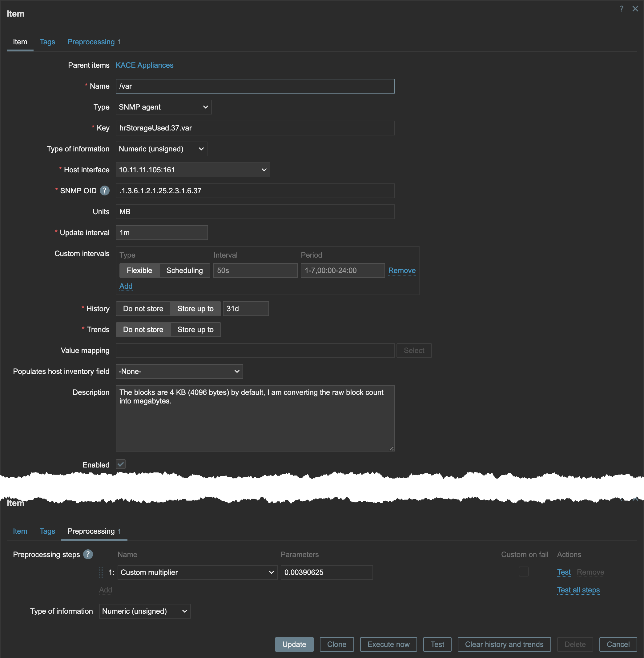Select Scheduling custom interval type
The image size is (644, 658).
click(184, 271)
